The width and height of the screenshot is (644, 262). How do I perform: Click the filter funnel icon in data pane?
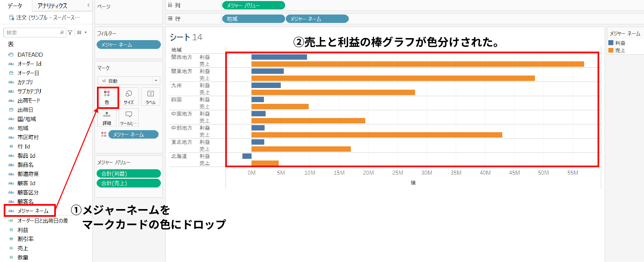coord(70,32)
